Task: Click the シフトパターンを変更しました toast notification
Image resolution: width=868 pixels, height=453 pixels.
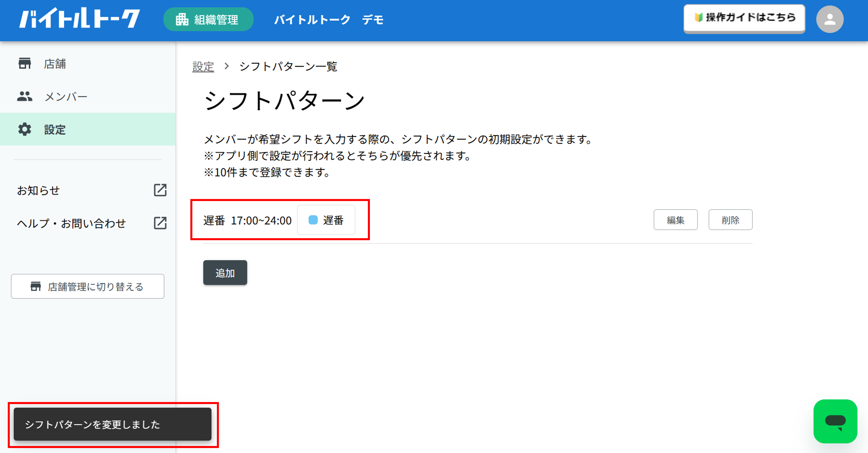Action: click(x=112, y=424)
